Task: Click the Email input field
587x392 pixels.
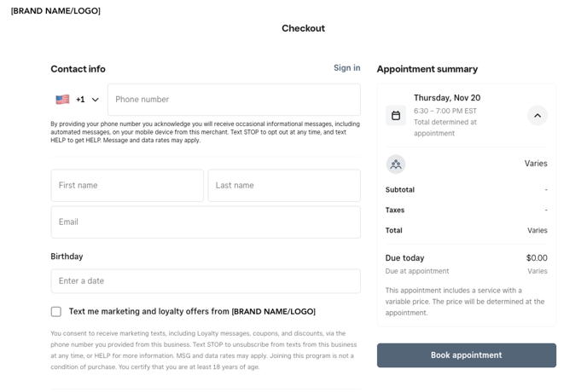Action: tap(205, 222)
